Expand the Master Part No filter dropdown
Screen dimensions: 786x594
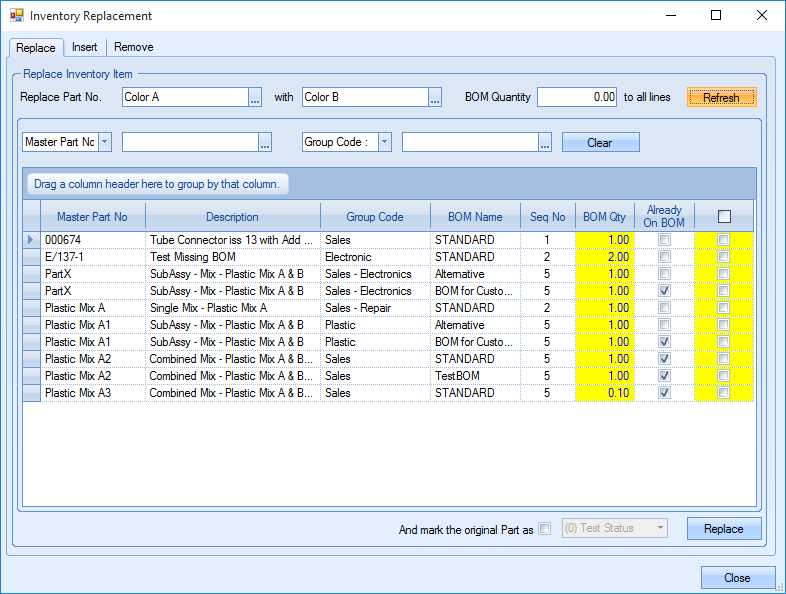pyautogui.click(x=105, y=143)
